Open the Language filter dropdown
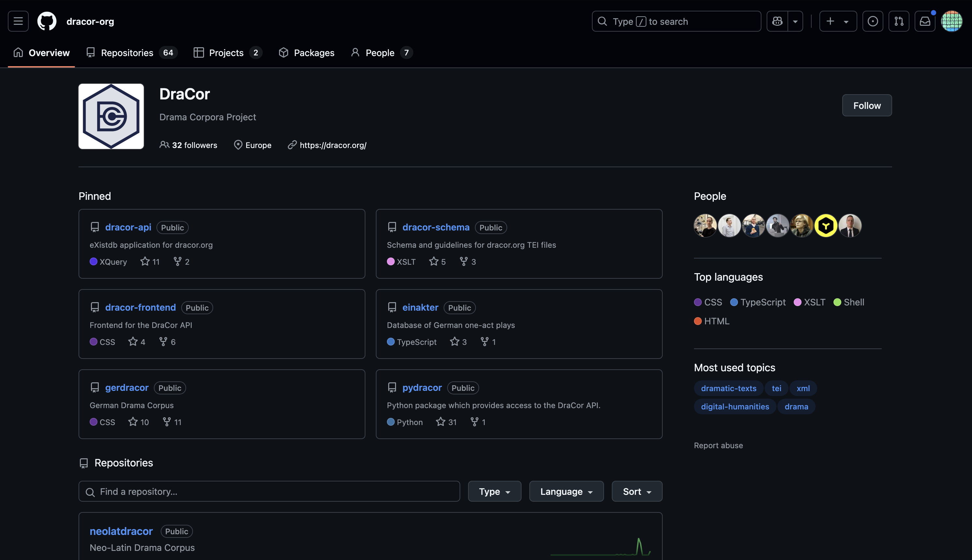The width and height of the screenshot is (972, 560). click(x=567, y=492)
